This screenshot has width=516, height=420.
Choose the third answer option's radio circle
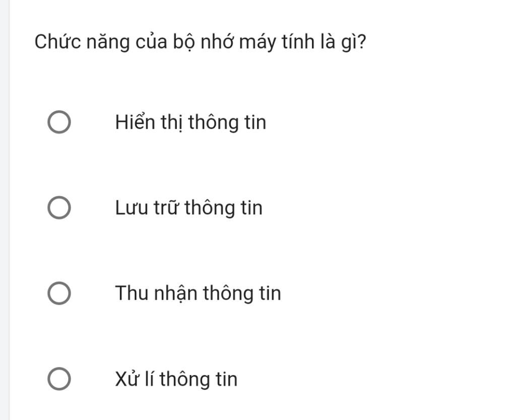(x=59, y=293)
